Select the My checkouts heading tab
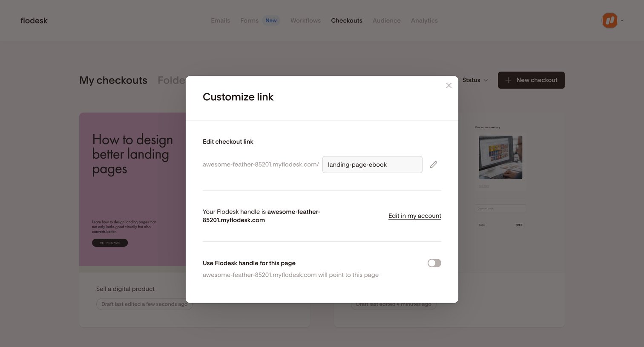The image size is (644, 347). pos(113,80)
